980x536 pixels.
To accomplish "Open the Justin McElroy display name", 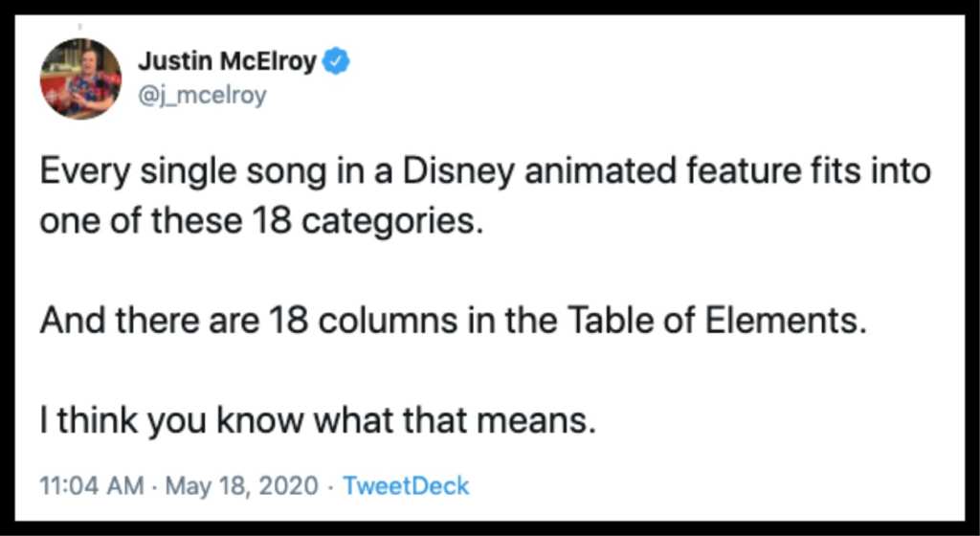I will point(228,62).
